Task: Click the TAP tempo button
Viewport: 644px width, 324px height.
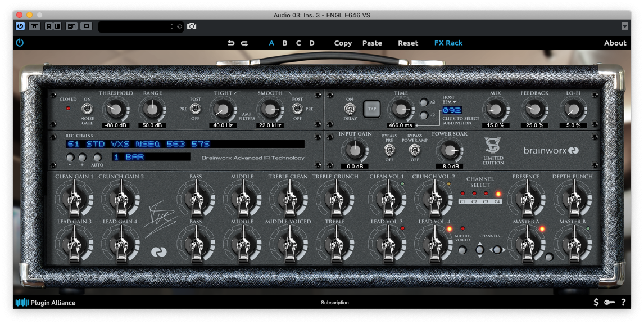Action: point(372,109)
